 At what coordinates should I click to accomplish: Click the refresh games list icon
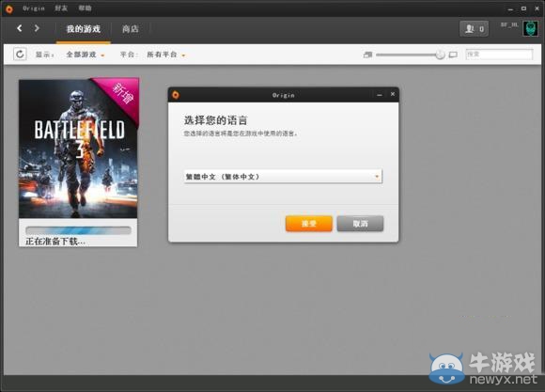click(x=20, y=54)
